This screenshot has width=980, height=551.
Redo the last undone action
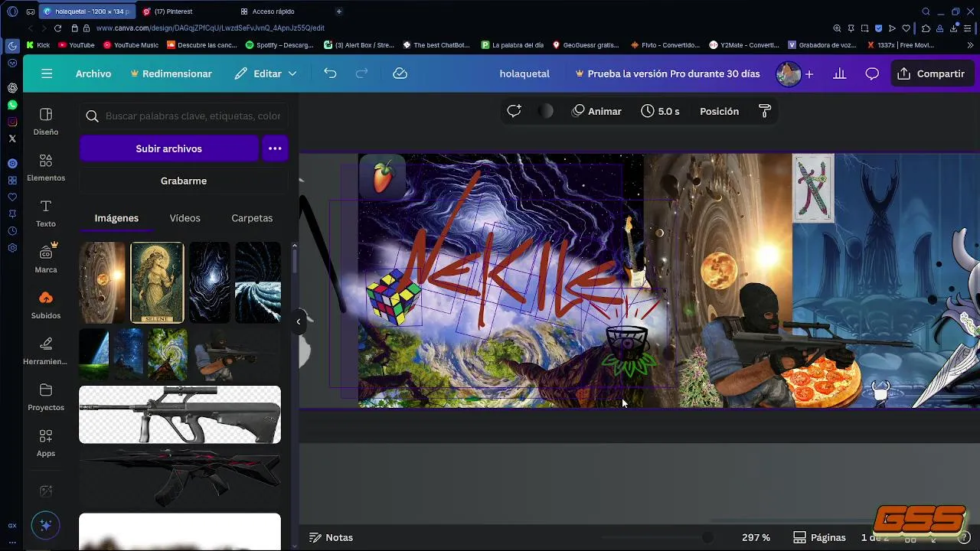tap(362, 73)
